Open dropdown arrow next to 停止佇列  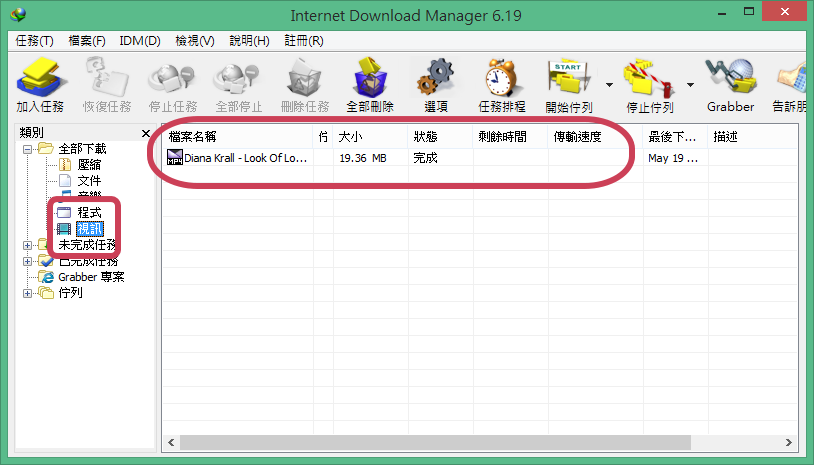(690, 84)
